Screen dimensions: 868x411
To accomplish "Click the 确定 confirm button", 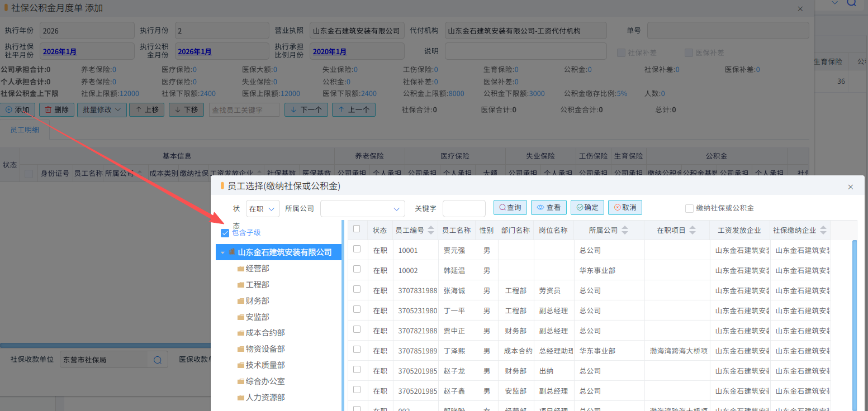I will [587, 208].
